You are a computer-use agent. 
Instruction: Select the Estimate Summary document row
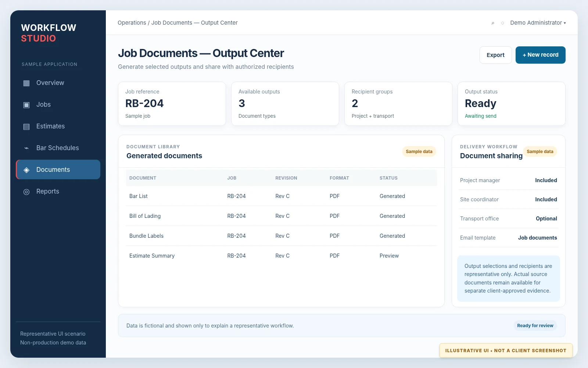coord(281,256)
